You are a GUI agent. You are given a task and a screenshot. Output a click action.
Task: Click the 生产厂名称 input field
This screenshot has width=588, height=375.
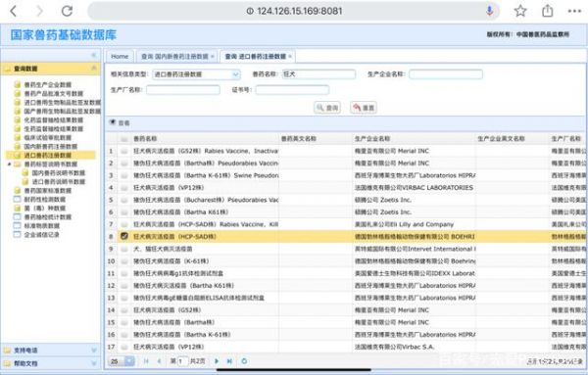pyautogui.click(x=183, y=90)
